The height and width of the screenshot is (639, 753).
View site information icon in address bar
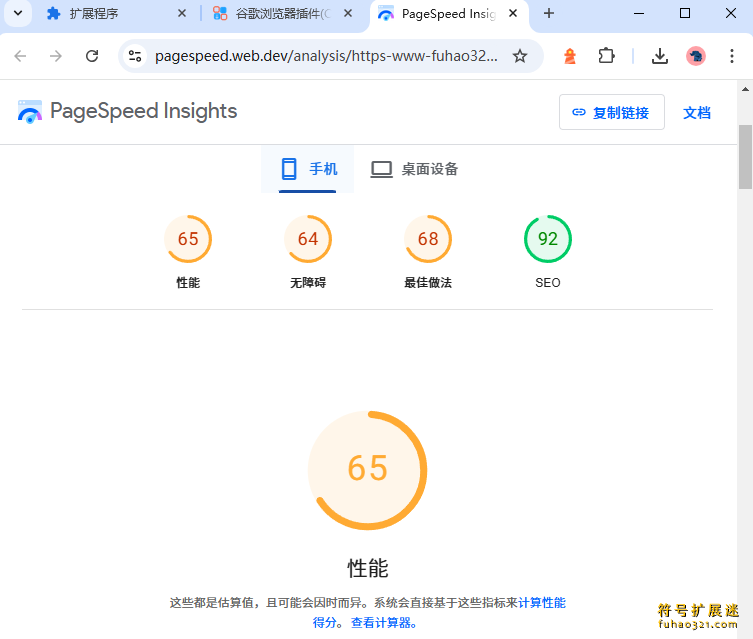pyautogui.click(x=135, y=56)
